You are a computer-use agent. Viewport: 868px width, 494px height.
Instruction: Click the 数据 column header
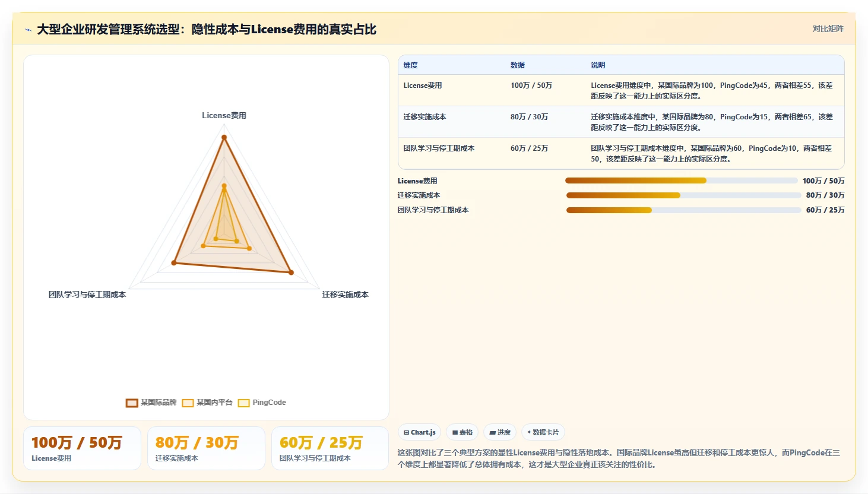(x=518, y=65)
